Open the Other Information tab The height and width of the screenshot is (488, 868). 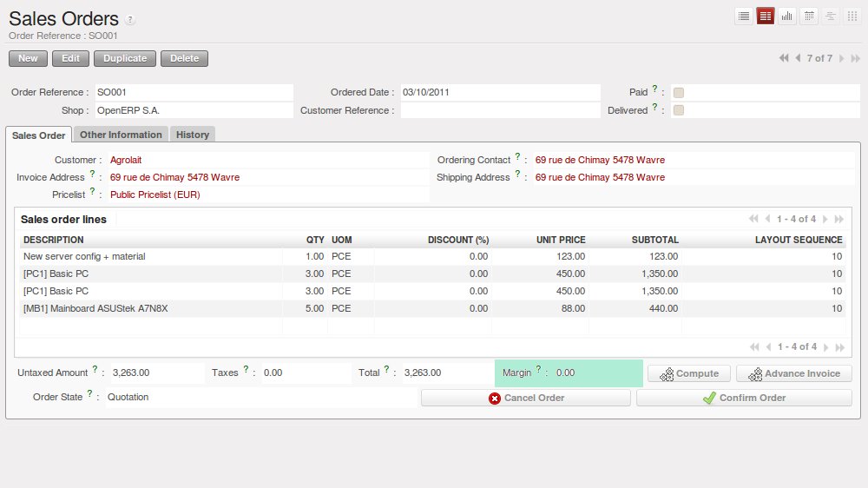click(x=121, y=135)
